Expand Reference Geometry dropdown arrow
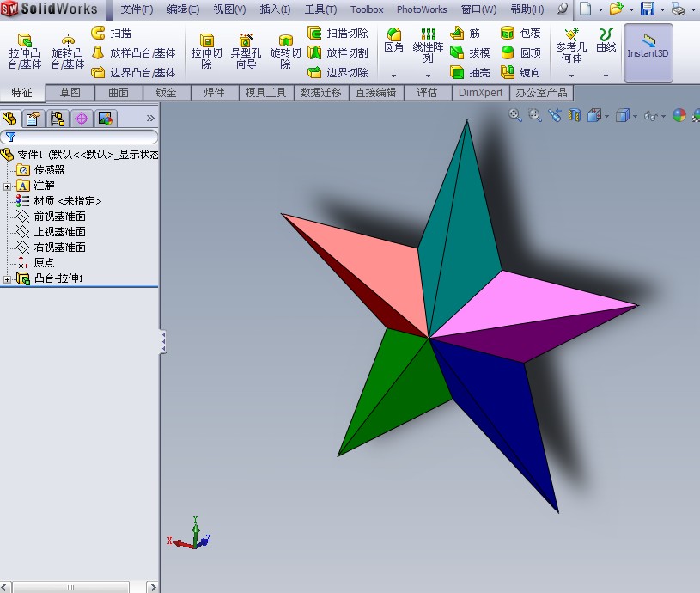700x593 pixels. pos(571,76)
